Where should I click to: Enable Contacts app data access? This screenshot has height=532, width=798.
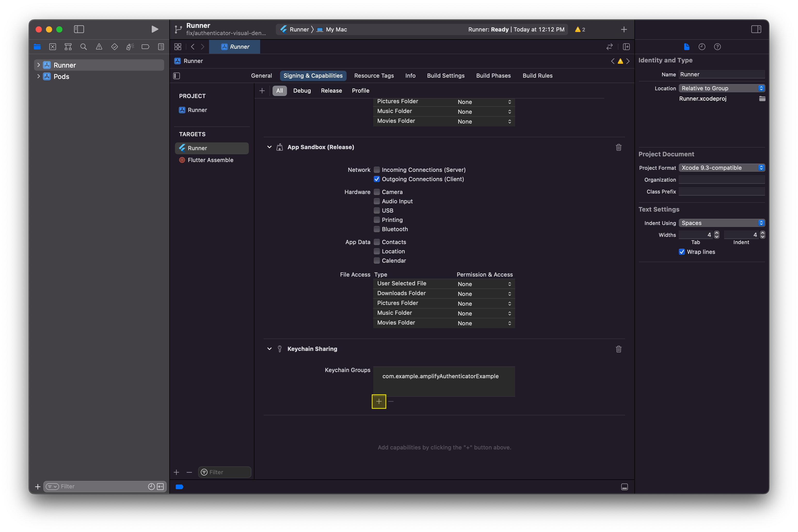coord(377,242)
